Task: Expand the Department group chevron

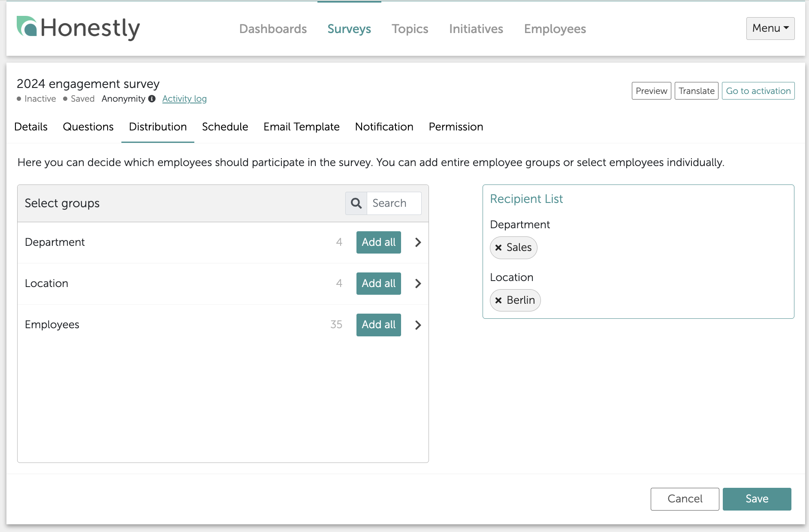Action: pos(418,242)
